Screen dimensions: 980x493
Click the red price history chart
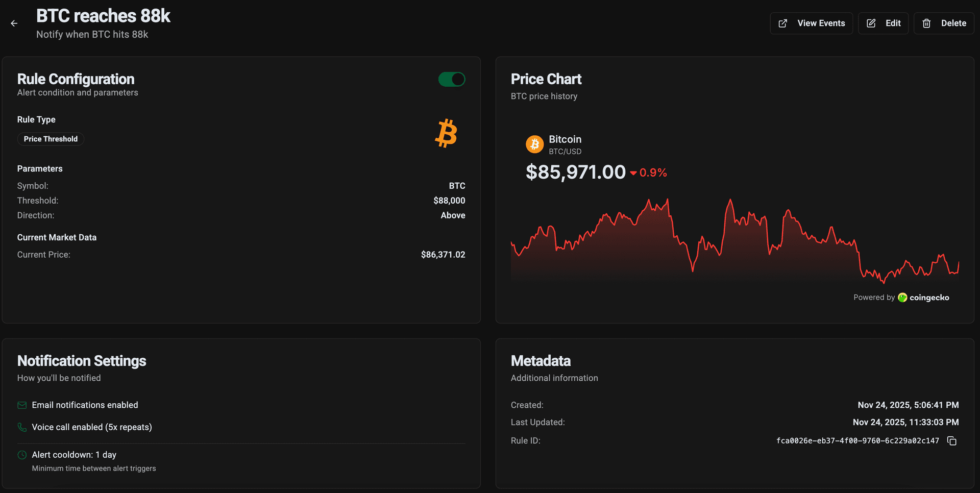tap(735, 240)
